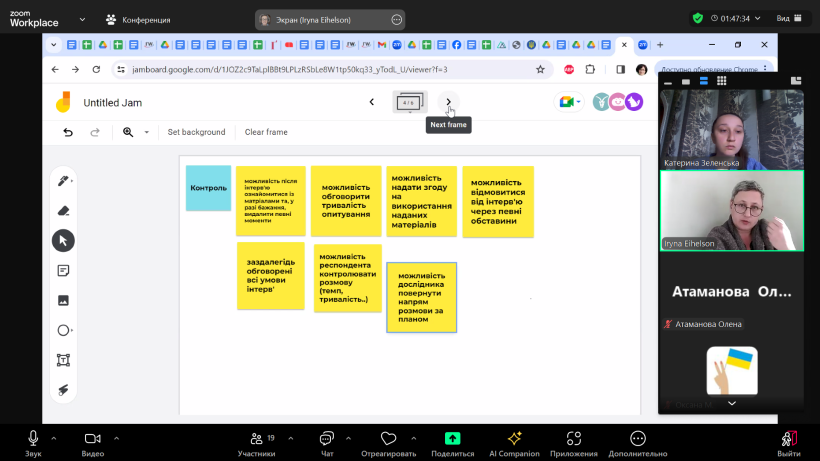
Task: Select sticky note можливість дослідника повернути напрям
Action: click(422, 297)
